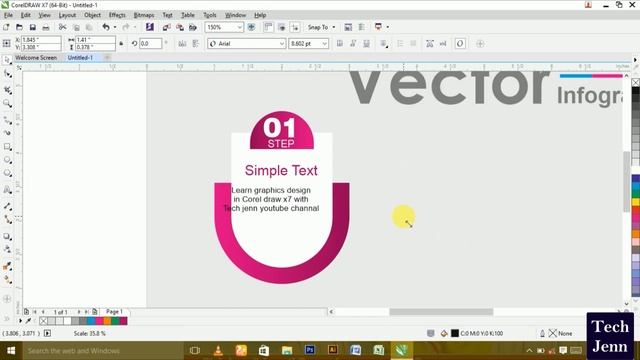
Task: Click the Open file icon
Action: 19,27
